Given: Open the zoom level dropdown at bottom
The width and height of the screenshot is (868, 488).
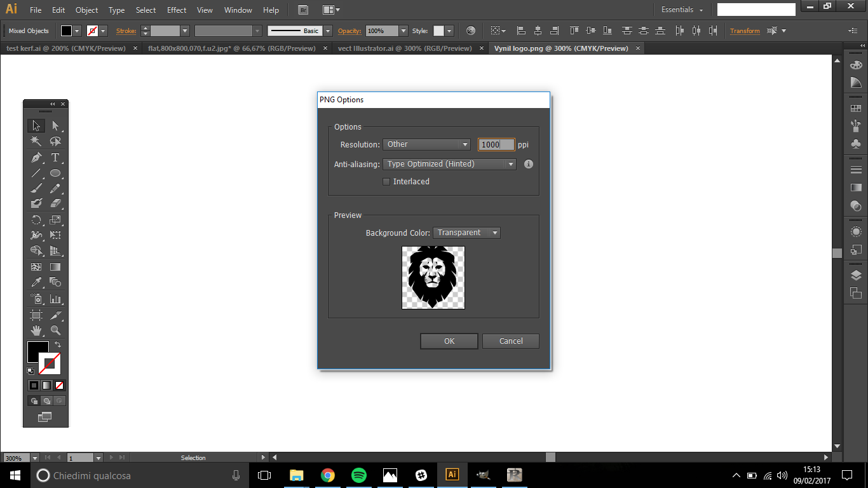Looking at the screenshot, I should pos(34,457).
